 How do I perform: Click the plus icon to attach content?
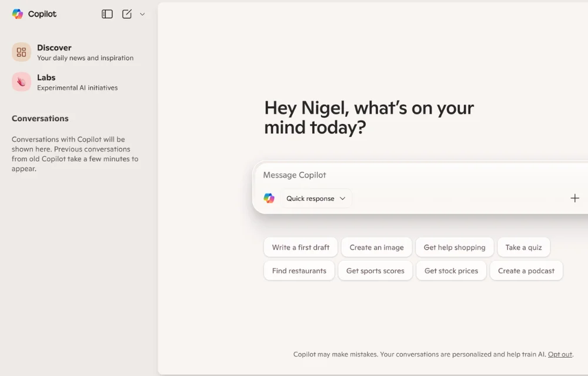(x=574, y=198)
